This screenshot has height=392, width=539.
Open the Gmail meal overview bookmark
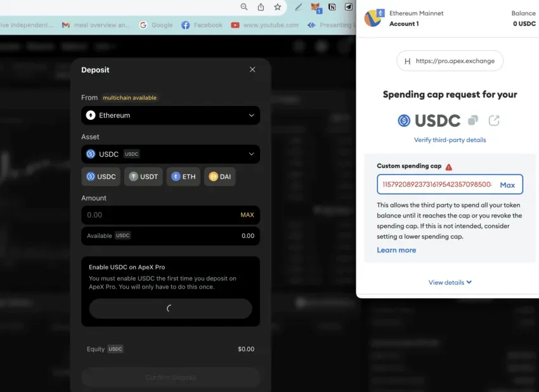tap(96, 25)
